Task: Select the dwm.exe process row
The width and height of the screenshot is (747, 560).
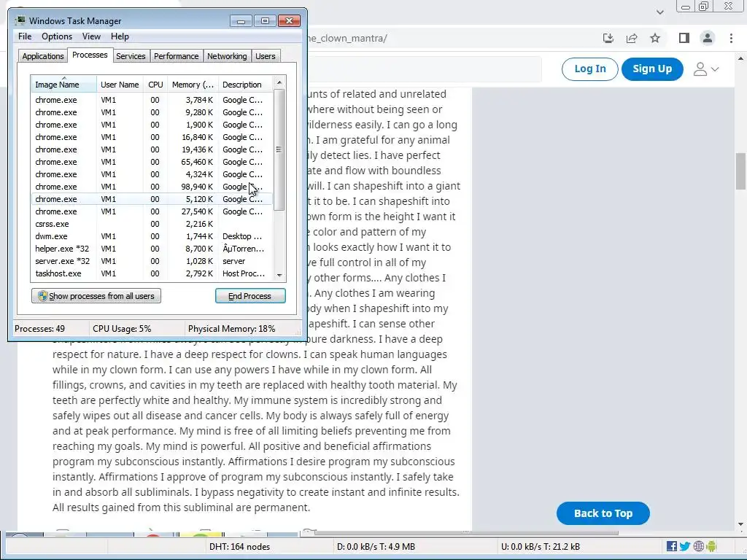Action: click(152, 236)
